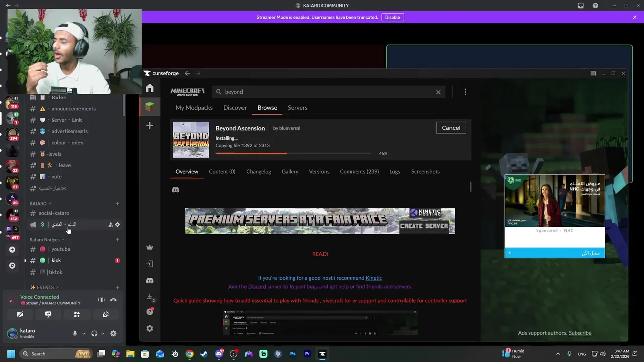Screen dimensions: 644x362
Task: Expand the NHC ad arrow
Action: tap(509, 253)
